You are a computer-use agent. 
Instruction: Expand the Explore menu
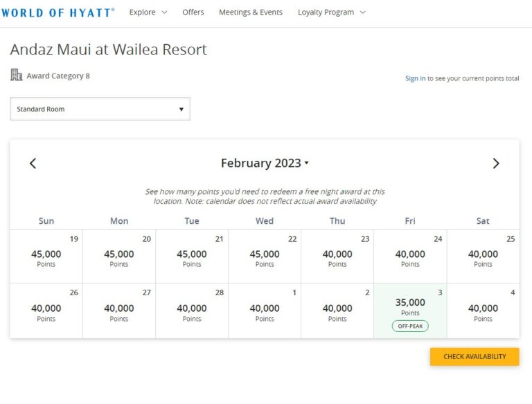(x=148, y=12)
